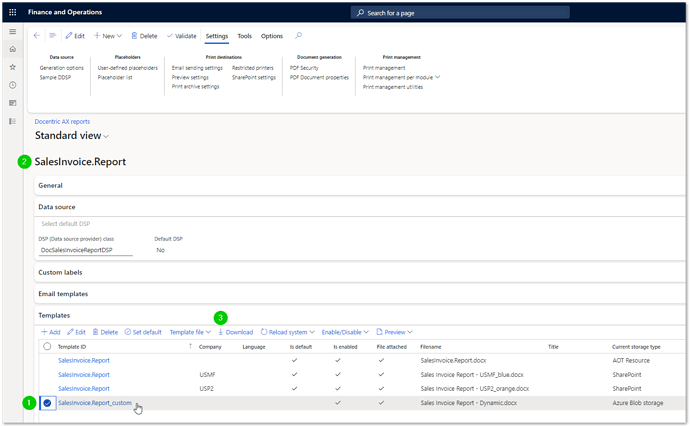Screen dimensions: 690x426
Task: Open Email sending settings
Action: (197, 68)
